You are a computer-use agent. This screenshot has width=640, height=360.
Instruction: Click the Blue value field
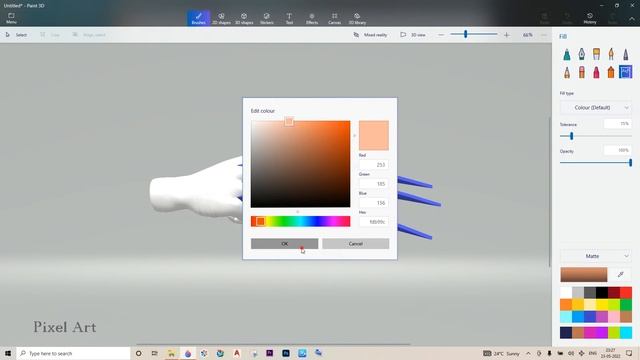coord(373,203)
